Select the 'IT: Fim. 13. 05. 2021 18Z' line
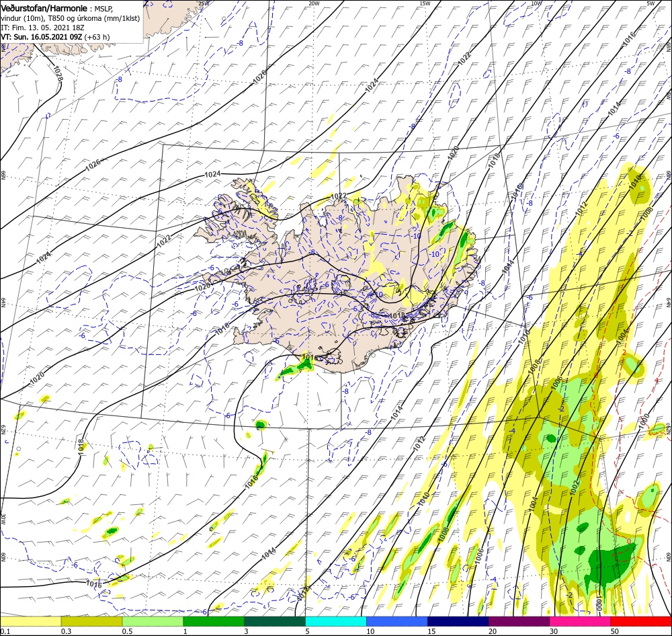Screen dimensions: 672x636 (42, 28)
